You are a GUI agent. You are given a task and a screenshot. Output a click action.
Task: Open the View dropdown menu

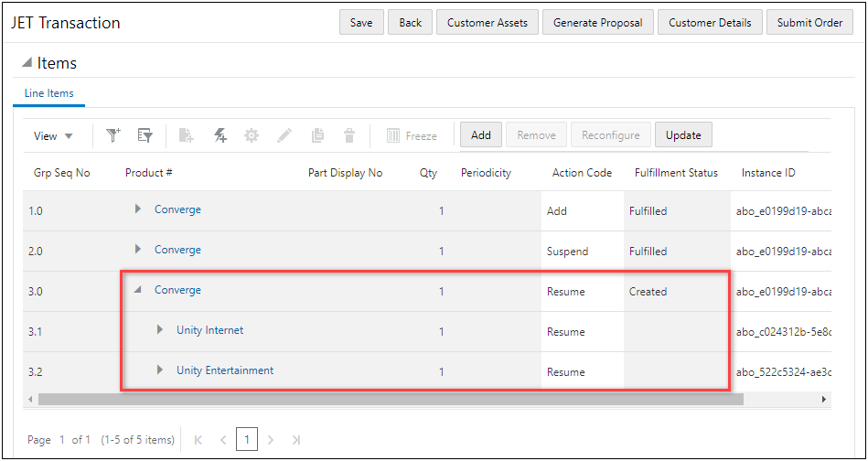(53, 136)
